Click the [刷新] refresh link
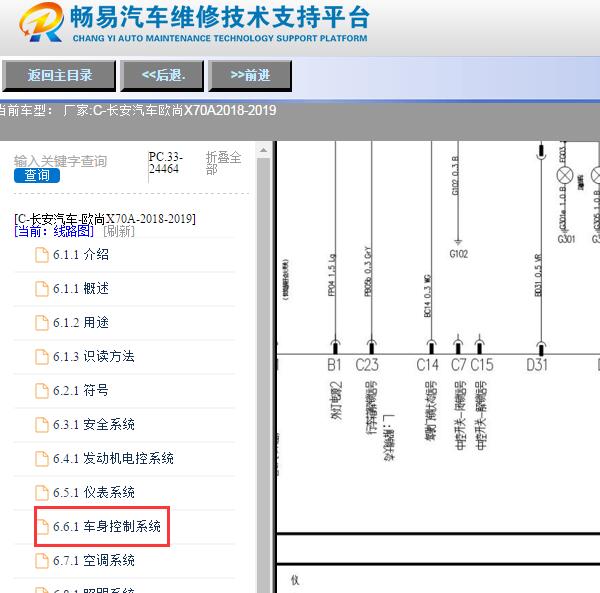600x593 pixels. coord(119,231)
